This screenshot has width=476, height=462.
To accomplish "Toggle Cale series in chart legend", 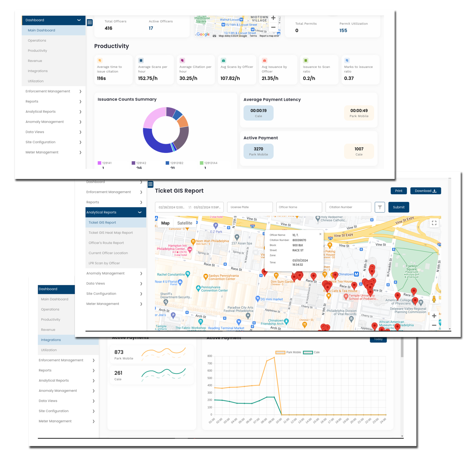I will coord(308,352).
